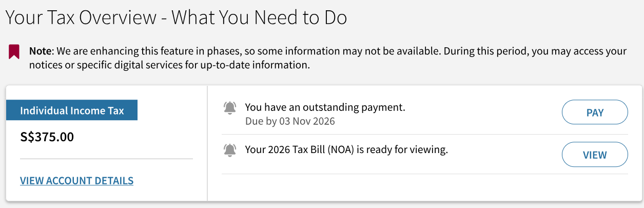The width and height of the screenshot is (644, 208).
Task: Click the divider line below the Tax Bill notification
Action: coord(424,174)
